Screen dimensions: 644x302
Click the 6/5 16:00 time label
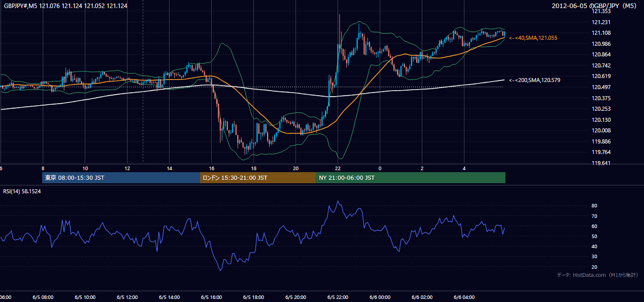coord(211,297)
